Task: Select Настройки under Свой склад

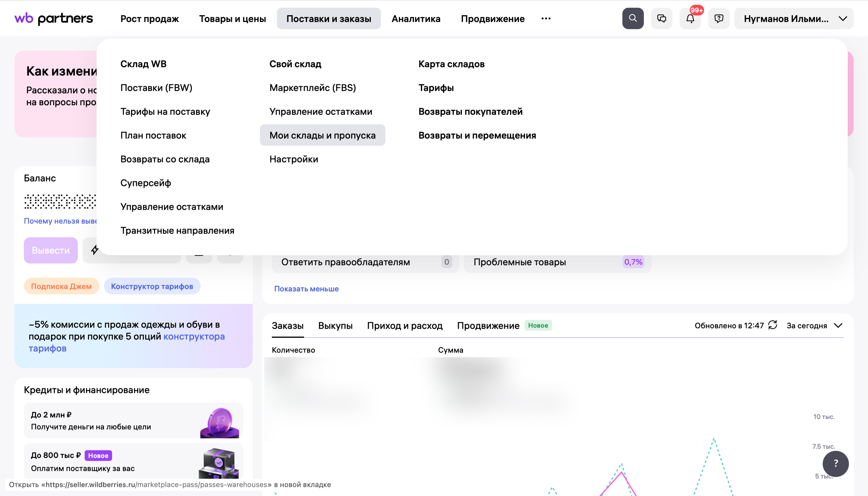Action: 294,159
